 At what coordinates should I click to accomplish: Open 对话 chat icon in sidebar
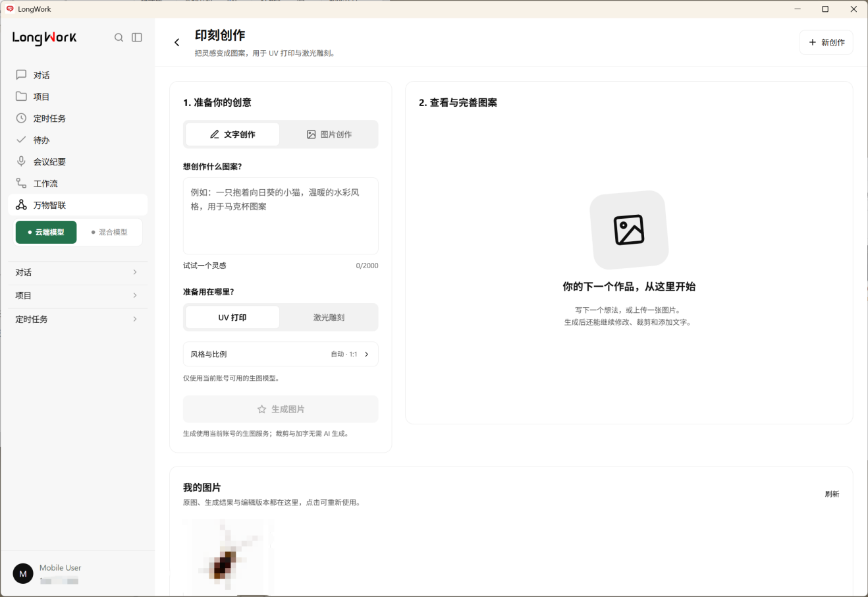click(x=21, y=75)
